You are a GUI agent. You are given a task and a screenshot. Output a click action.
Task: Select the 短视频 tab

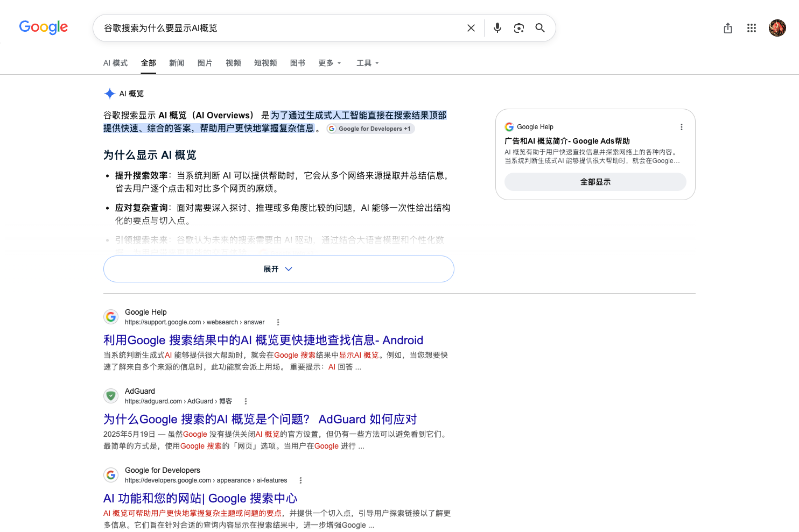pyautogui.click(x=265, y=63)
